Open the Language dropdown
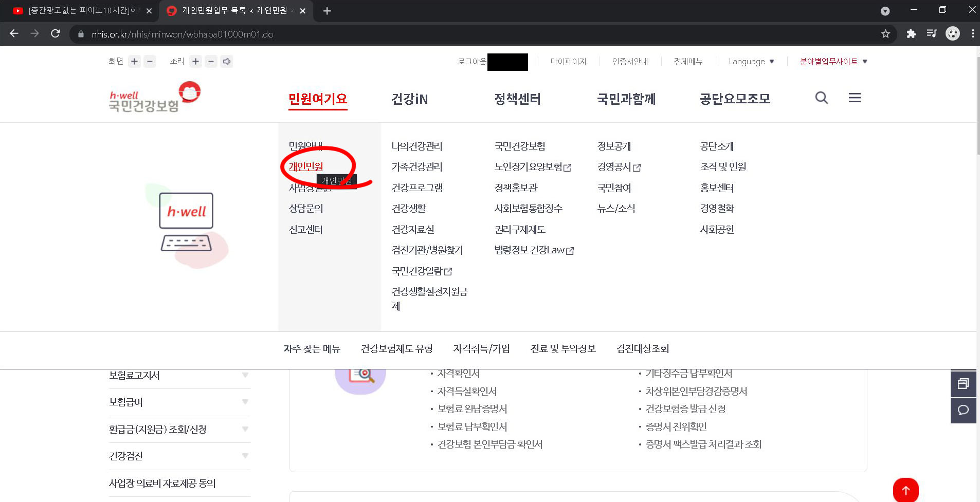 click(x=751, y=62)
